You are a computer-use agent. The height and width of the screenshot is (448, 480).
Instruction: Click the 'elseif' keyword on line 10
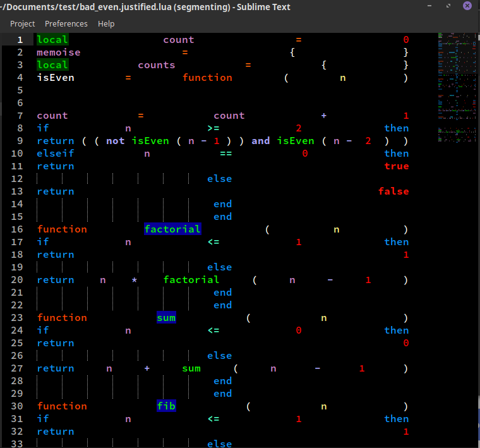tap(56, 154)
